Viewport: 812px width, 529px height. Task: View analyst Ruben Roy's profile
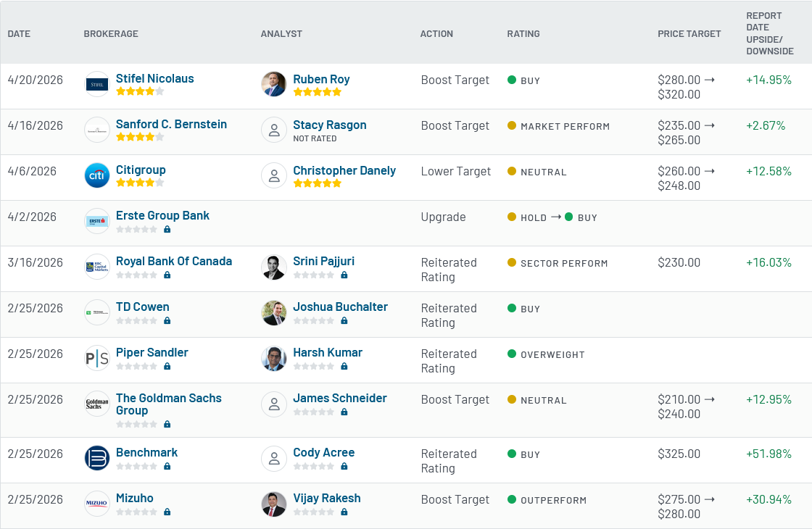coord(321,79)
